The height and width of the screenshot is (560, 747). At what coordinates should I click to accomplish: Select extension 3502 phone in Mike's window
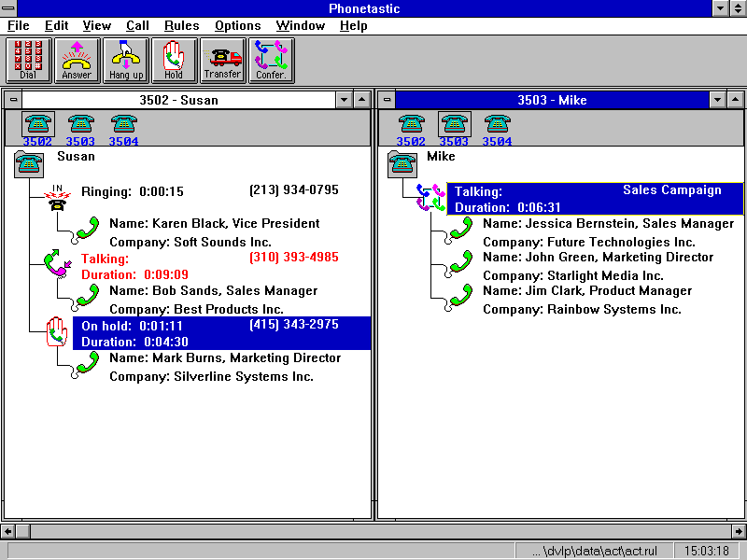pos(411,130)
